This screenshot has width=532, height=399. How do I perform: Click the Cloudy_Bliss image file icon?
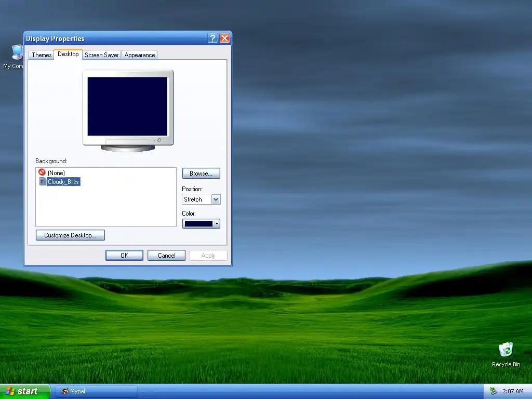click(43, 181)
